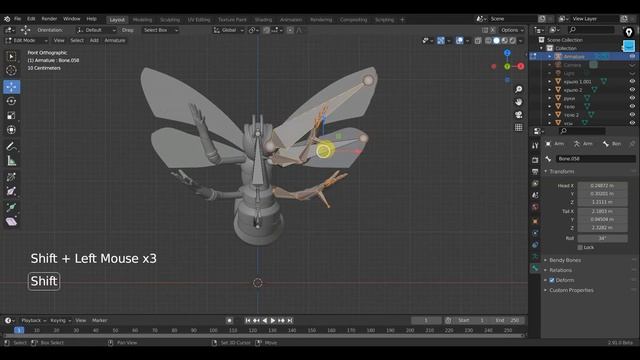Switch to the Sculpting workspace tab
This screenshot has height=360, width=640.
[170, 20]
